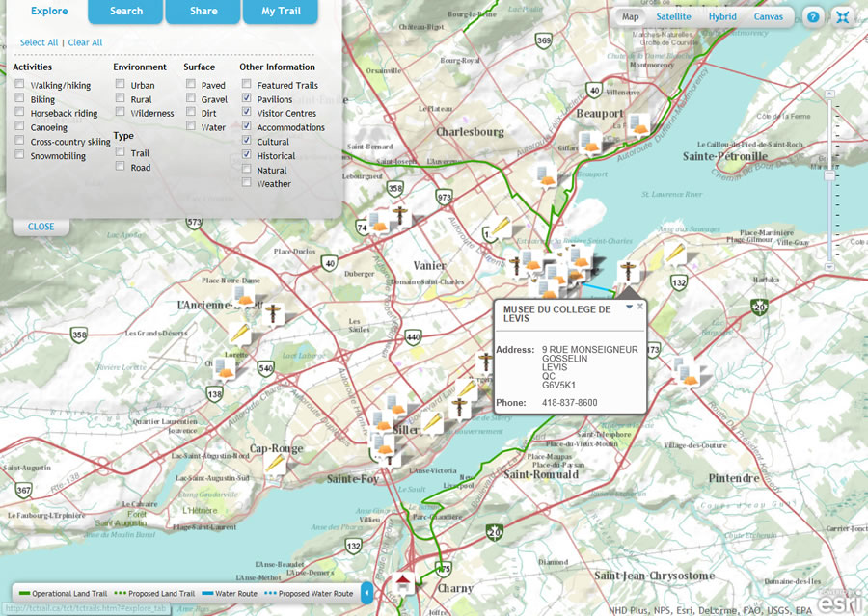
Task: Collapse the explore panel with CLOSE
Action: (x=41, y=226)
